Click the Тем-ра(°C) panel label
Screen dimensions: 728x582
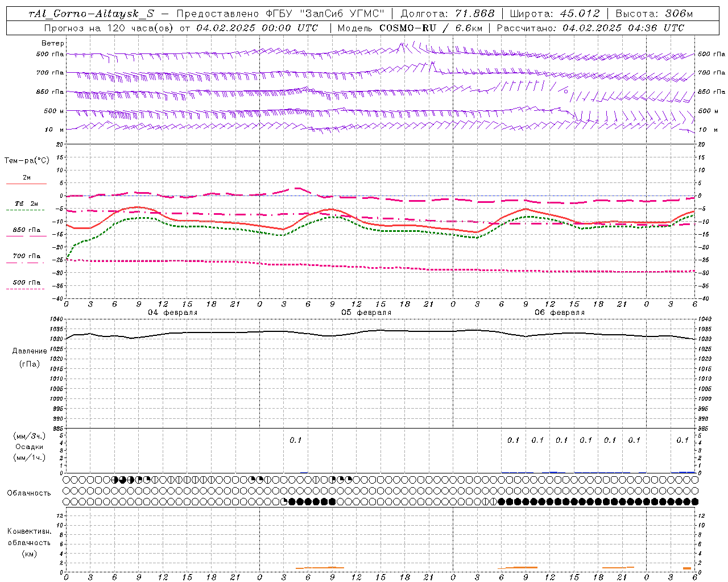[x=27, y=161]
